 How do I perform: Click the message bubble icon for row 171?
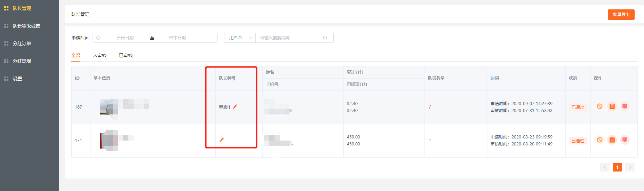click(625, 140)
